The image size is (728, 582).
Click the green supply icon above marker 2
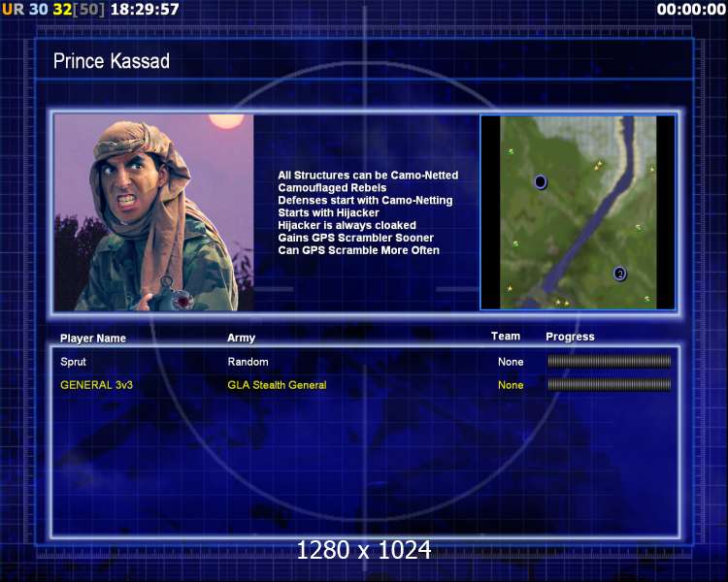tap(639, 227)
